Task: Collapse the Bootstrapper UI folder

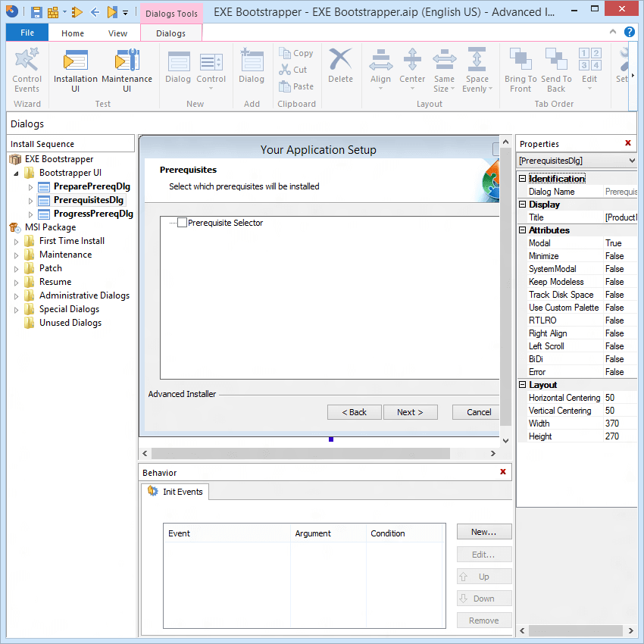Action: (x=16, y=174)
